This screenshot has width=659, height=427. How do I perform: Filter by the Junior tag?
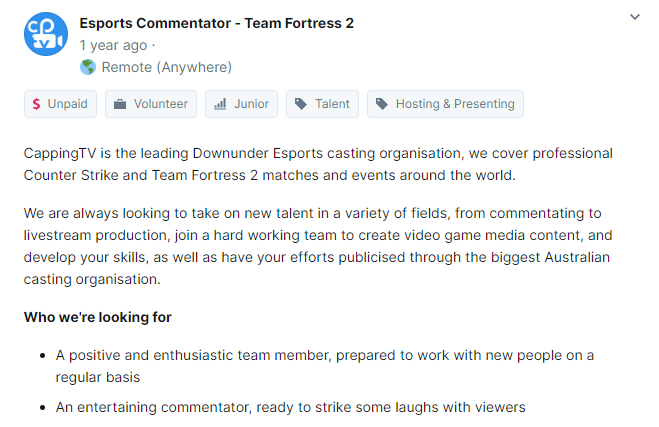pos(241,104)
